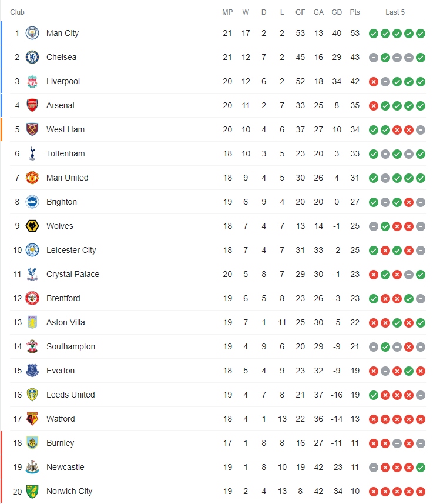Click Chelsea's first Last 5 draw icon
Screen dimensions: 440x504
(373, 58)
